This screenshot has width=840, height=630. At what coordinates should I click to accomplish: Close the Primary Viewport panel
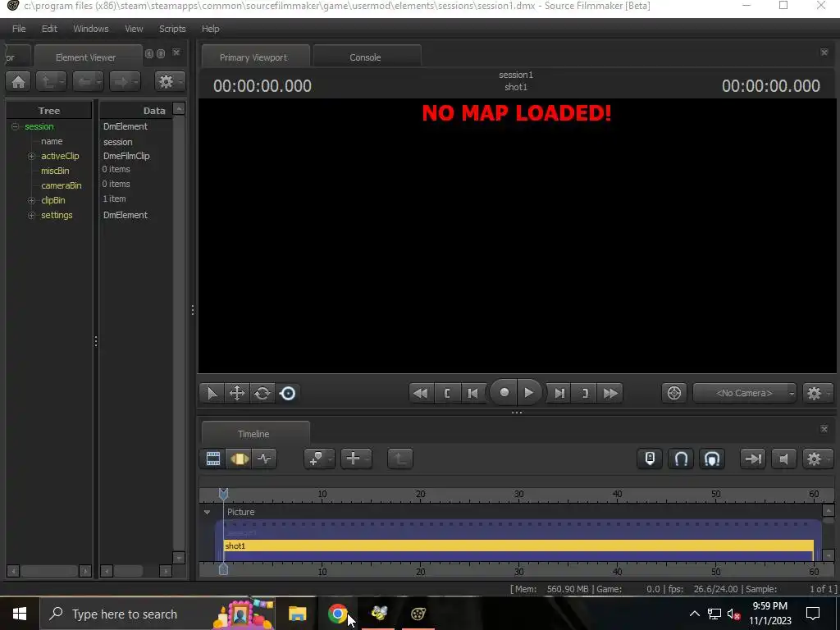[x=824, y=52]
